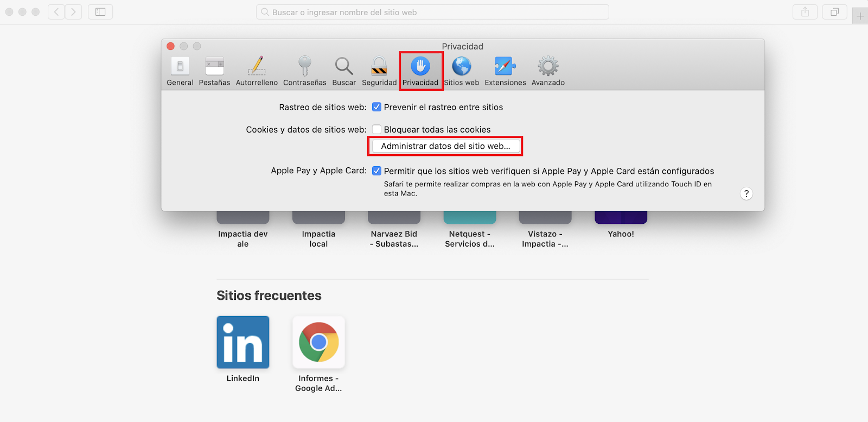Select the Extensiones puzzle icon
This screenshot has width=868, height=422.
coord(505,71)
